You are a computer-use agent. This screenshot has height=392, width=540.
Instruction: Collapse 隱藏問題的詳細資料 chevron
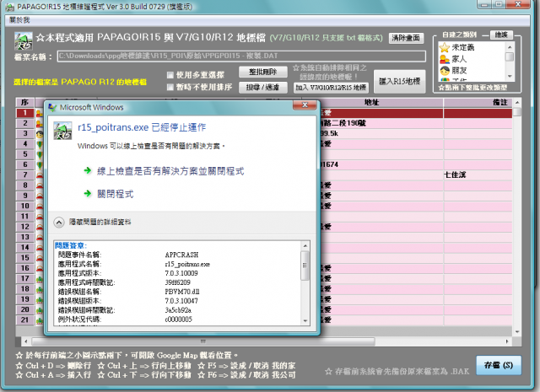click(59, 223)
